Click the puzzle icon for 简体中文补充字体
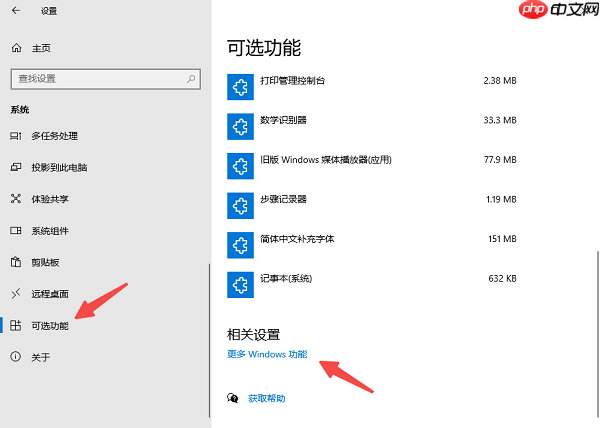This screenshot has width=600, height=428. tap(240, 245)
